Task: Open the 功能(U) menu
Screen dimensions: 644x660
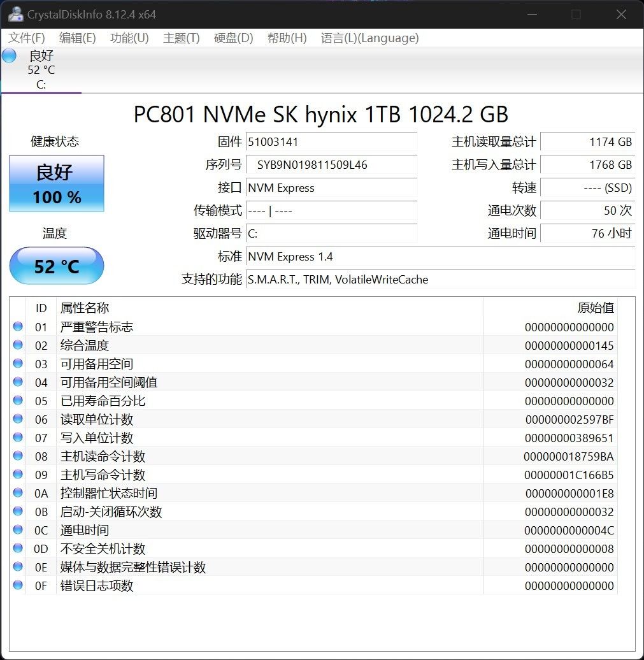Action: [x=130, y=38]
